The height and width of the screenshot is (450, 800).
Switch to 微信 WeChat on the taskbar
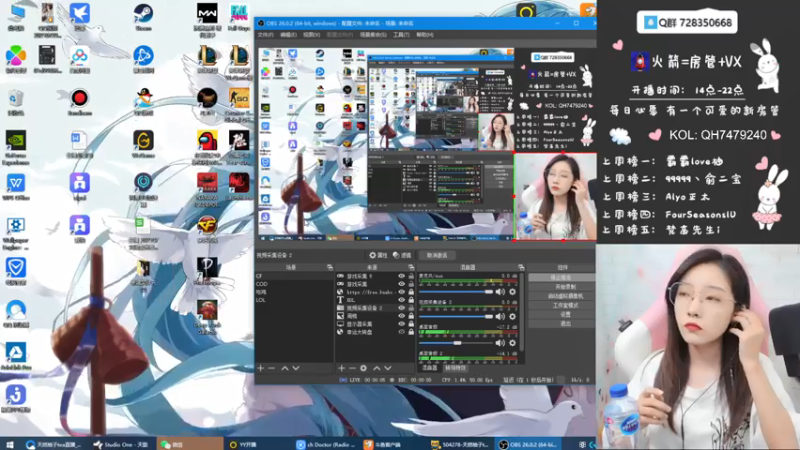click(189, 444)
